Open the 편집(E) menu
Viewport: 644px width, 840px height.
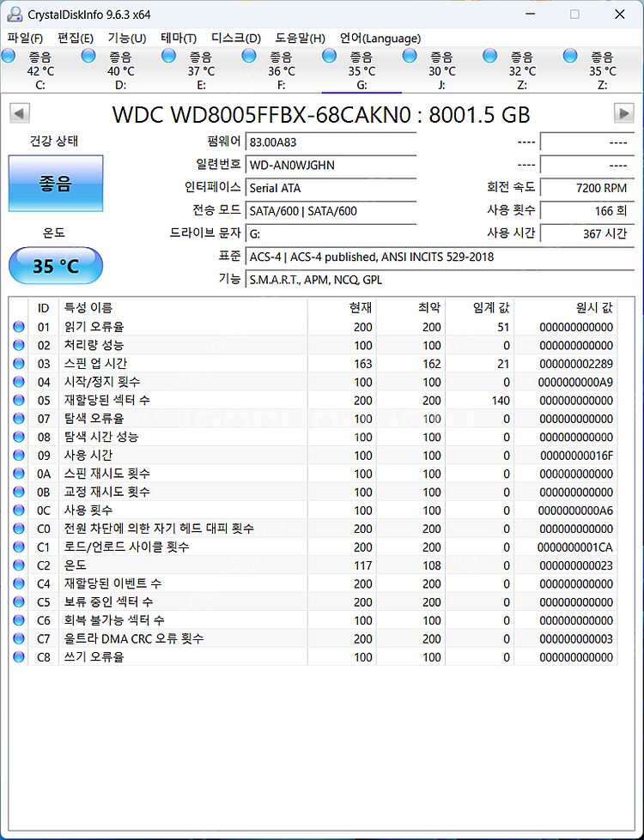coord(76,38)
